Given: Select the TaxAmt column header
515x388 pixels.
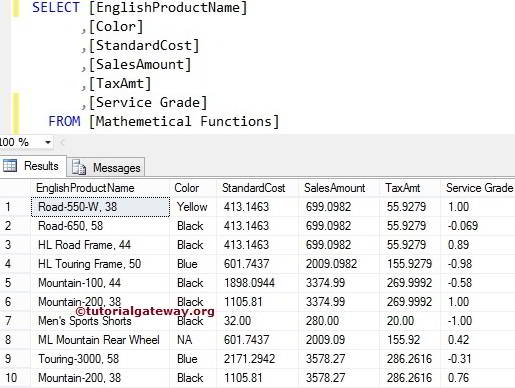Looking at the screenshot, I should tap(410, 188).
